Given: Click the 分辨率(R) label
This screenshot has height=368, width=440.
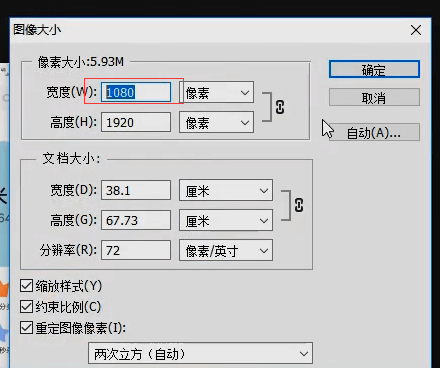Looking at the screenshot, I should (x=68, y=250).
